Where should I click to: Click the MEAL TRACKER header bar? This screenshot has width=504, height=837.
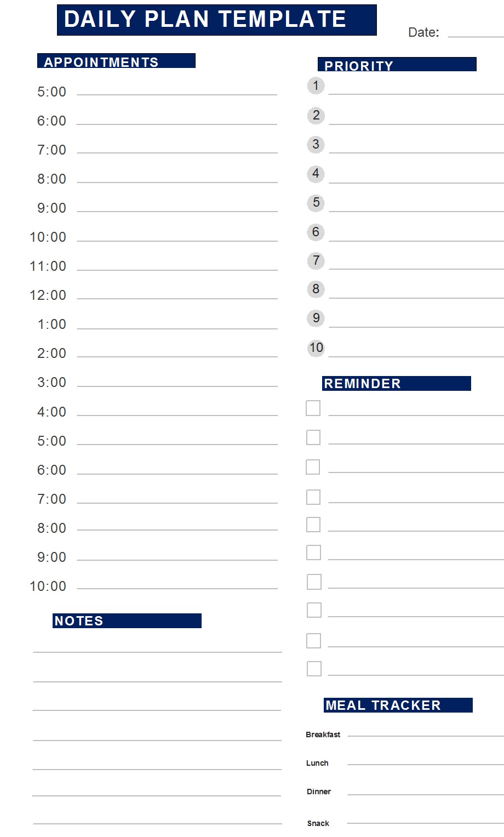(x=398, y=705)
